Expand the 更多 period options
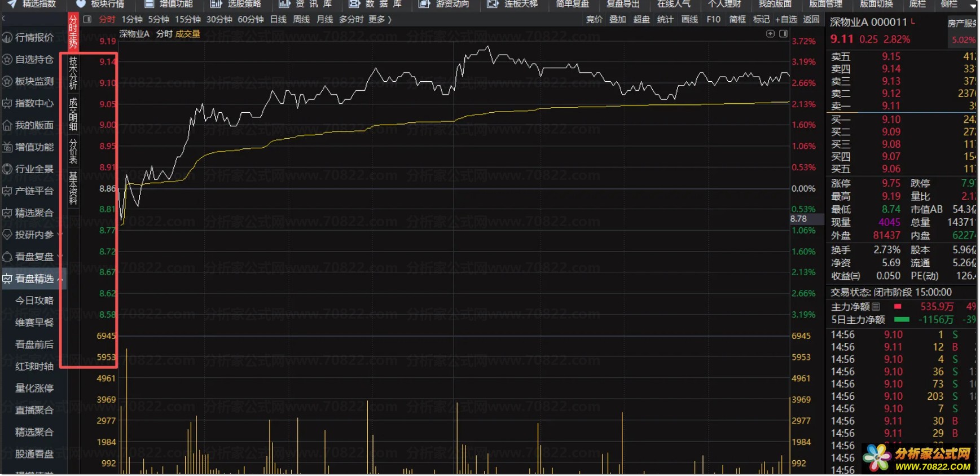The image size is (980, 476). tap(379, 19)
